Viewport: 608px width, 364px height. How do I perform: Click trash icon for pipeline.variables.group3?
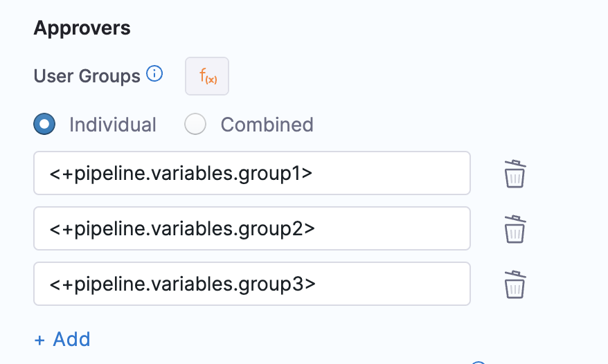pos(515,284)
